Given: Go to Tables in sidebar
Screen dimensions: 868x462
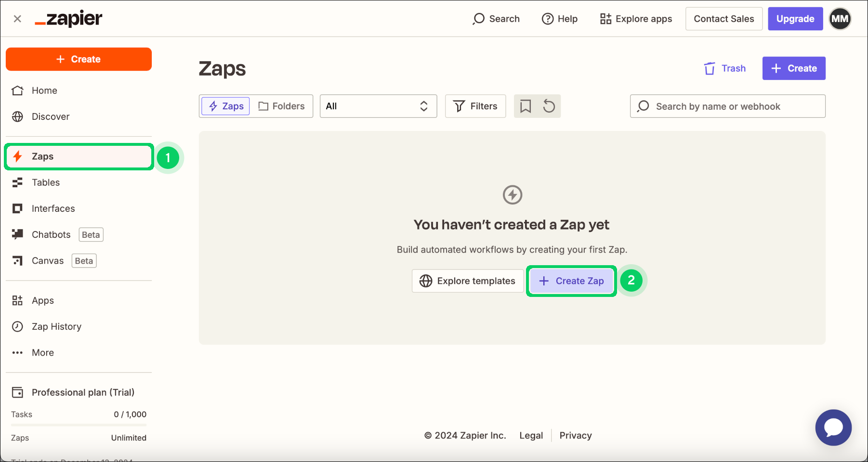Looking at the screenshot, I should pos(45,182).
